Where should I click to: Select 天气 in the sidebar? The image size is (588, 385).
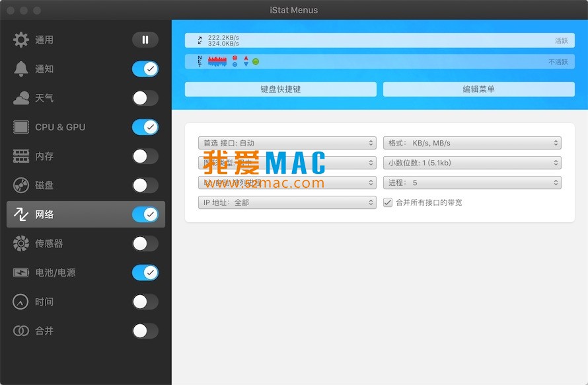pyautogui.click(x=44, y=98)
